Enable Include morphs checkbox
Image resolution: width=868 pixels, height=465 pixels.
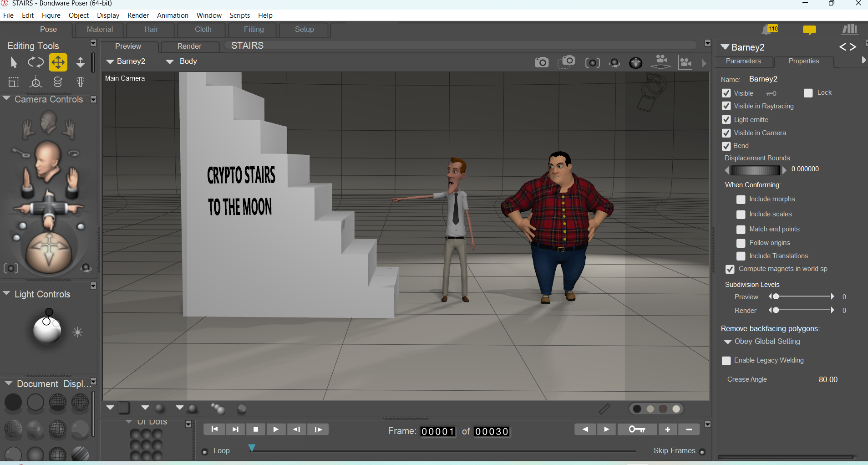pyautogui.click(x=741, y=199)
